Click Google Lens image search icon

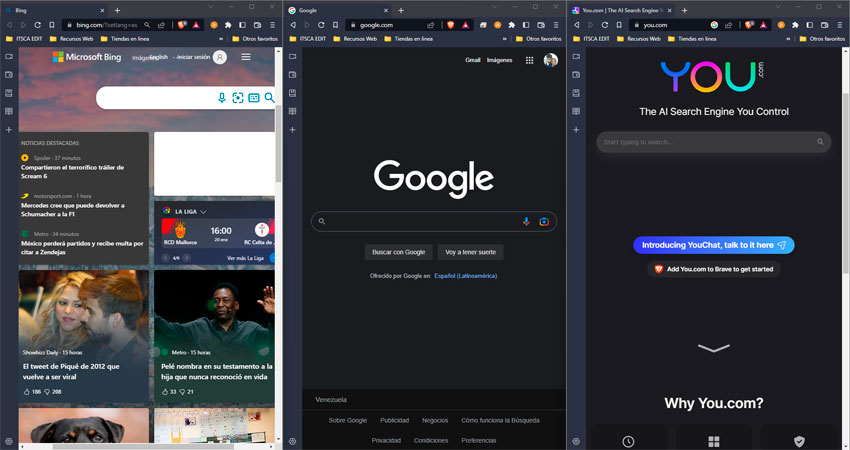tap(544, 221)
